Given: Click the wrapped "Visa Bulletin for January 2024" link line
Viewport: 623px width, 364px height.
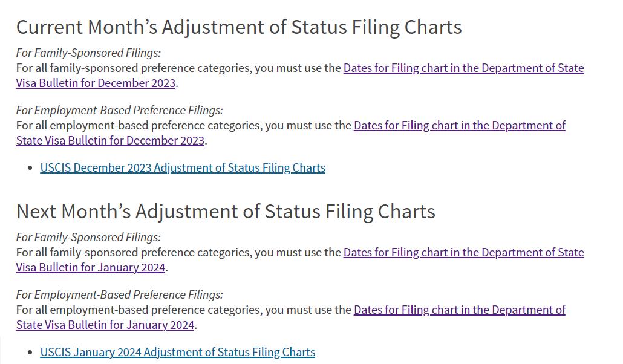Looking at the screenshot, I should [91, 267].
